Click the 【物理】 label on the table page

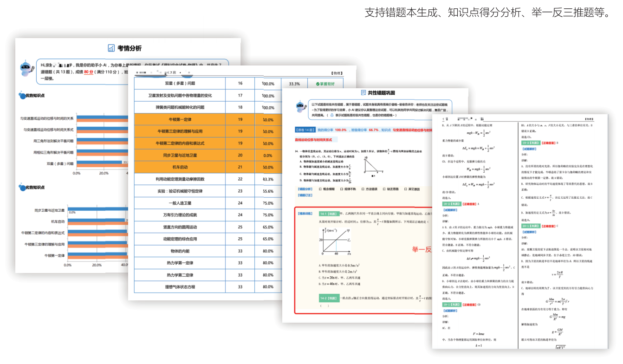tap(337, 73)
